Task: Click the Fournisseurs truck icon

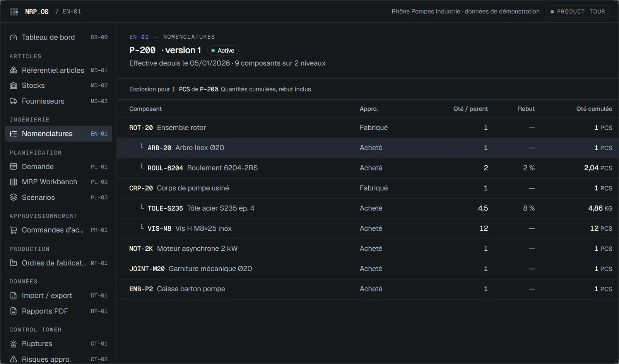Action: pos(14,101)
